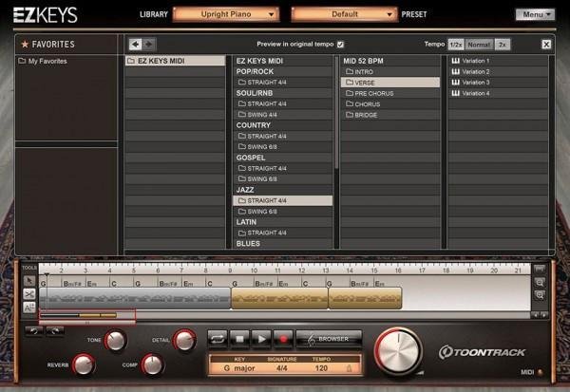Image resolution: width=570 pixels, height=392 pixels.
Task: Click the loop playback button
Action: [x=217, y=338]
